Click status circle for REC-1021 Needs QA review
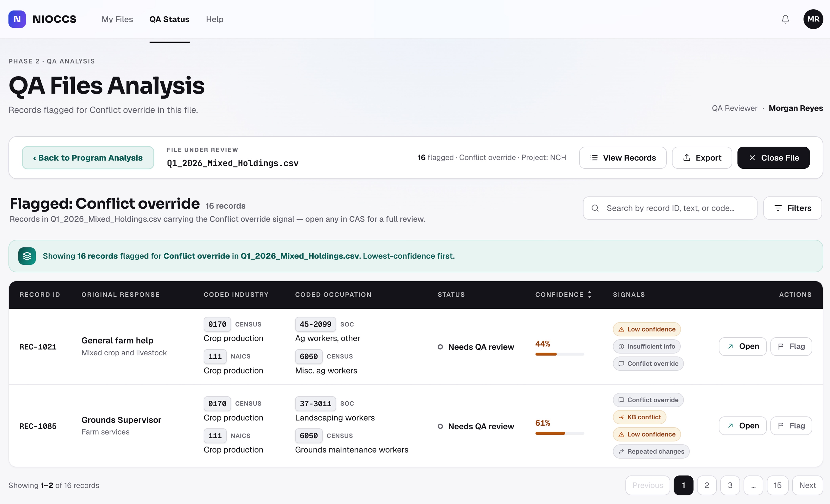Image resolution: width=830 pixels, height=504 pixels. [x=440, y=347]
